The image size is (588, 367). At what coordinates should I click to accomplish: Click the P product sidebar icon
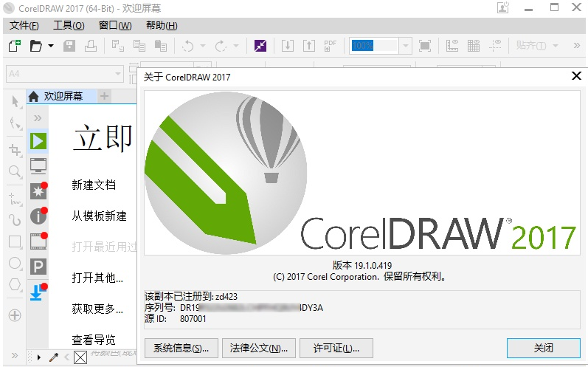(x=38, y=266)
